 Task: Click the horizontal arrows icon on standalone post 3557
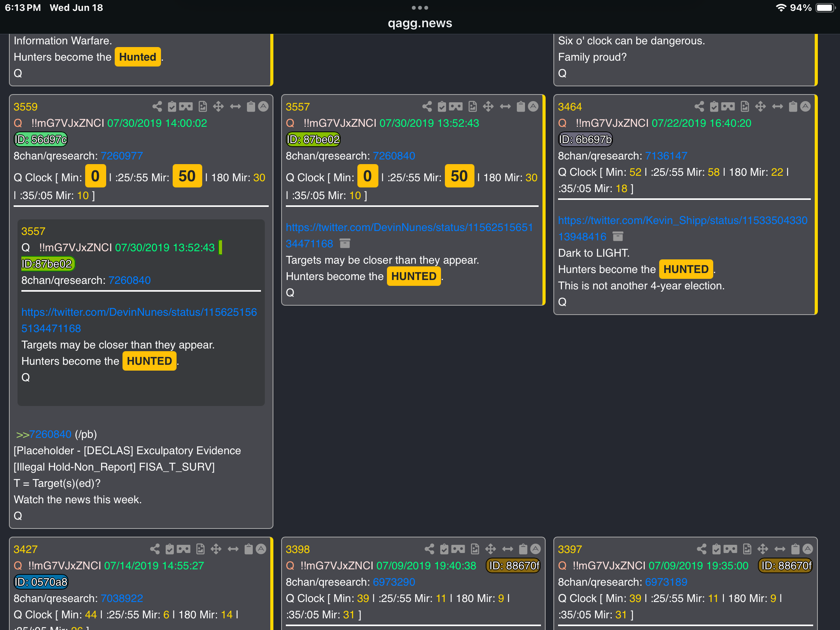coord(505,107)
